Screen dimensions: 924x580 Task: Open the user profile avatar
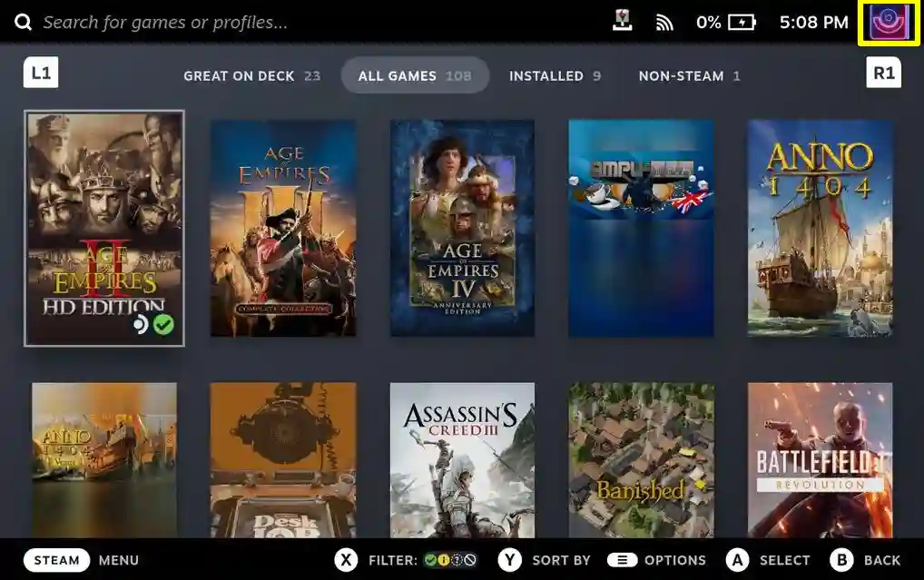tap(889, 23)
